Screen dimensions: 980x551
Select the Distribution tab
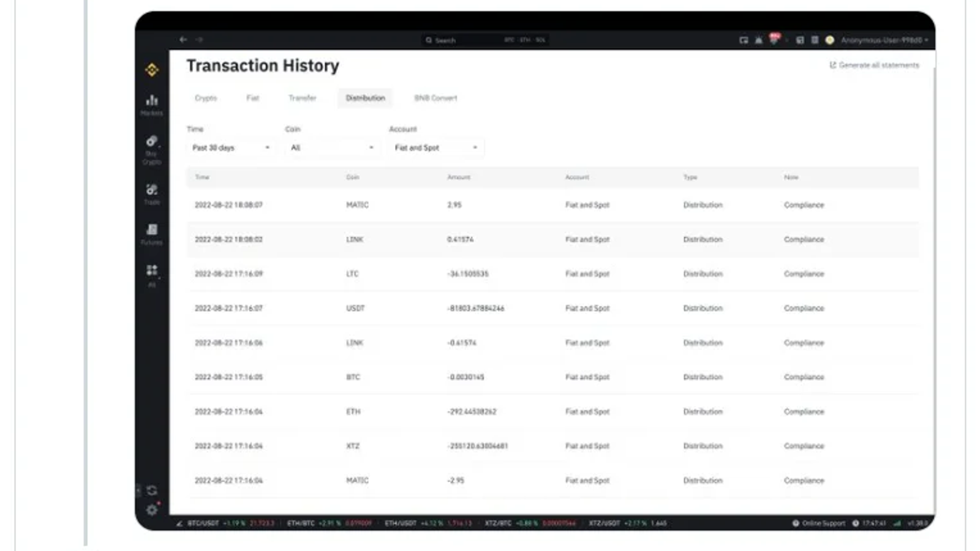pos(366,98)
